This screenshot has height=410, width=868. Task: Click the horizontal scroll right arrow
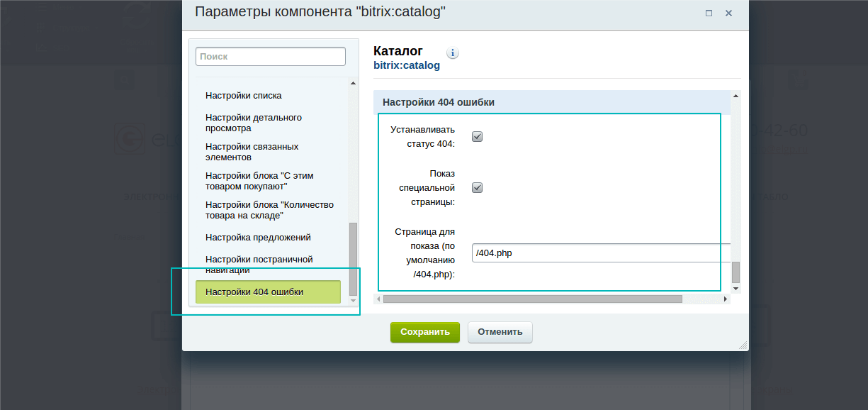[725, 299]
